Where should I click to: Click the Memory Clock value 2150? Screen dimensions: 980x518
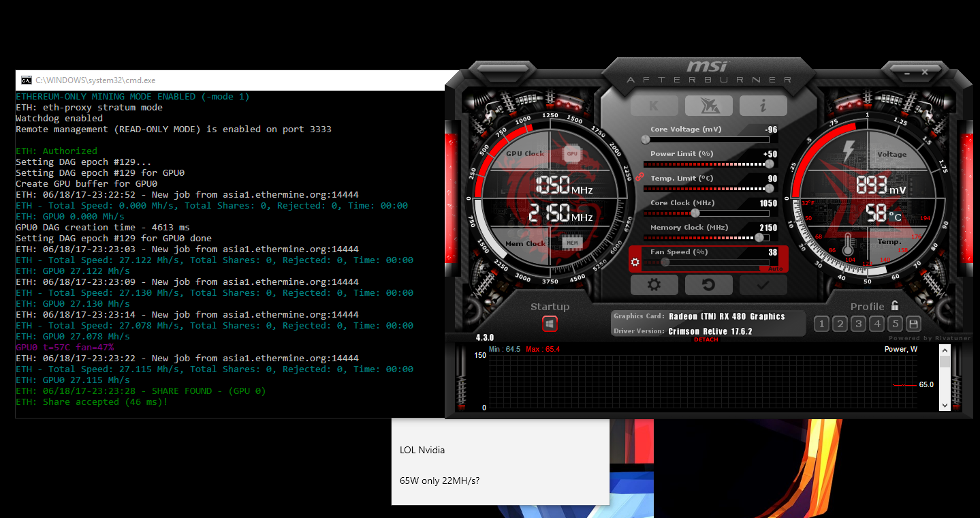click(768, 228)
